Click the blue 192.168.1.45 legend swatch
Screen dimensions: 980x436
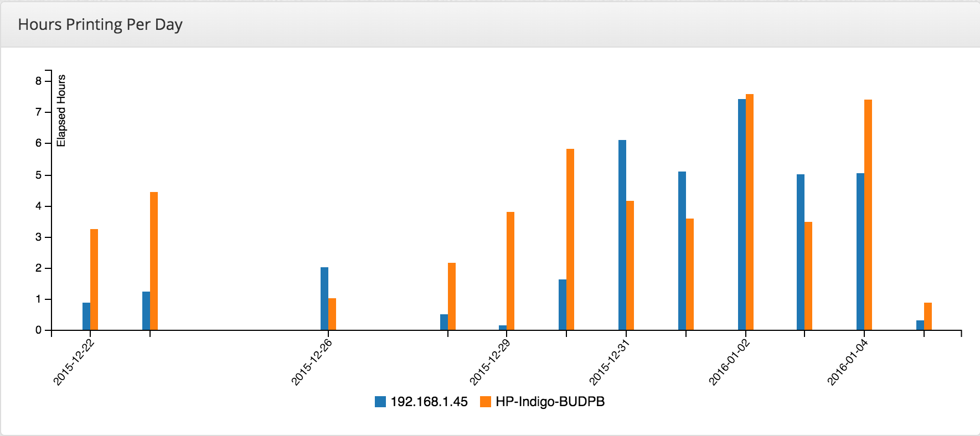380,402
